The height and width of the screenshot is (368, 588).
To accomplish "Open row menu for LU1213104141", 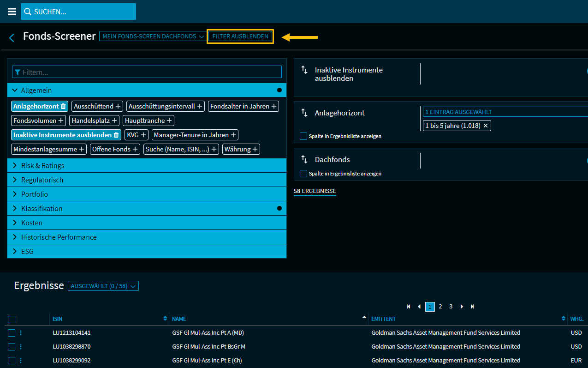I will pos(21,333).
